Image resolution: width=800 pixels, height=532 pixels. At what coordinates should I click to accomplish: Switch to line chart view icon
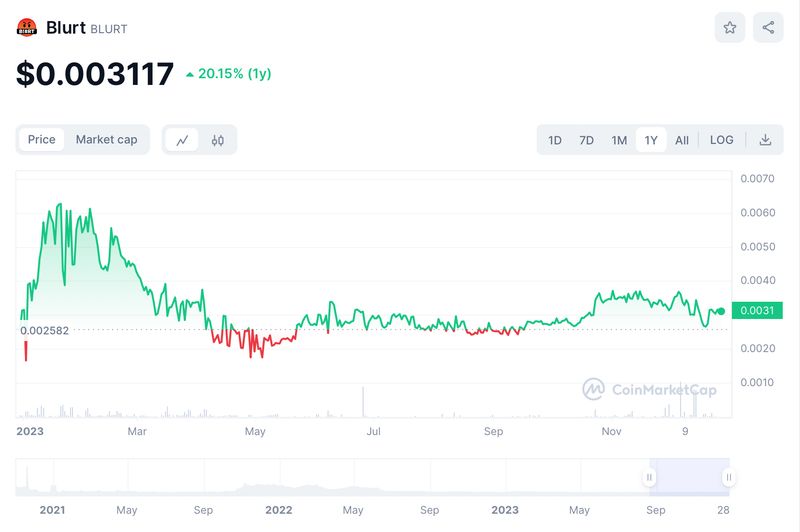[x=182, y=140]
